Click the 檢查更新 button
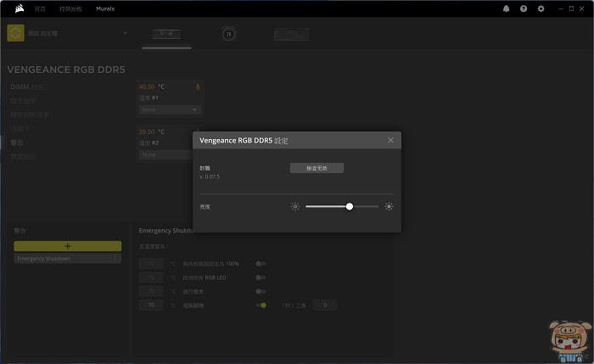This screenshot has width=594, height=364. [x=317, y=168]
